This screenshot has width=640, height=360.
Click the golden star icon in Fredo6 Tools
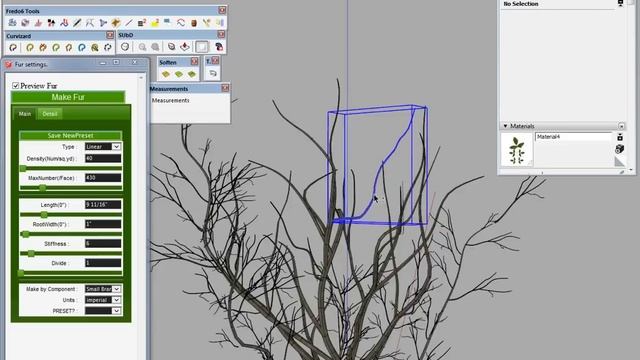(x=116, y=23)
